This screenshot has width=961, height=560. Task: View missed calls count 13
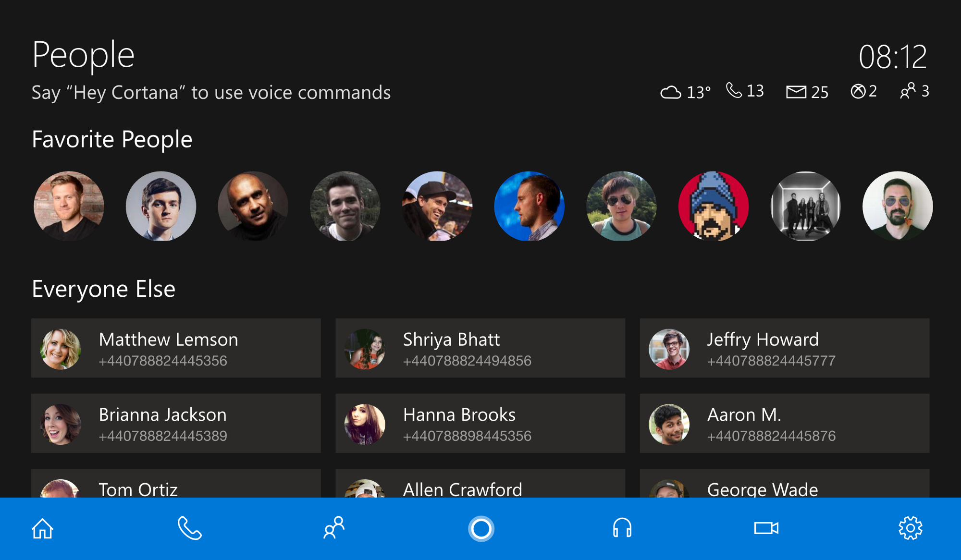pyautogui.click(x=745, y=91)
